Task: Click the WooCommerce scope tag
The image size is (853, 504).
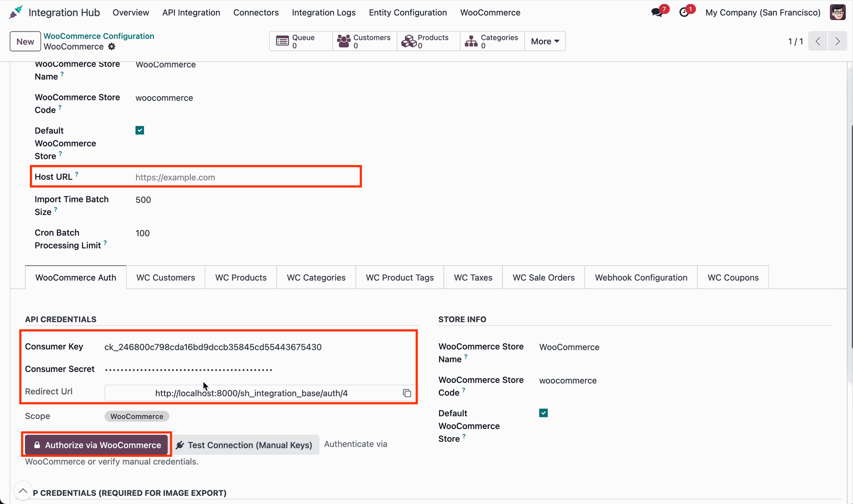Action: click(137, 416)
